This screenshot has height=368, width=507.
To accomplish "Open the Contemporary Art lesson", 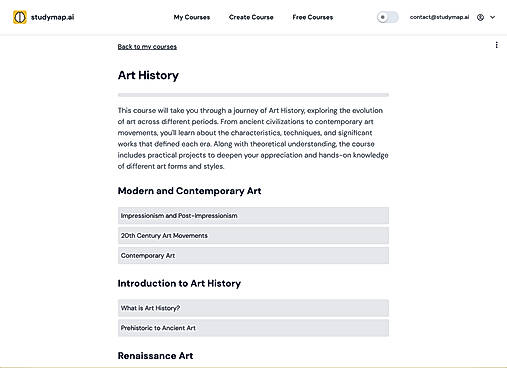I will pos(253,256).
